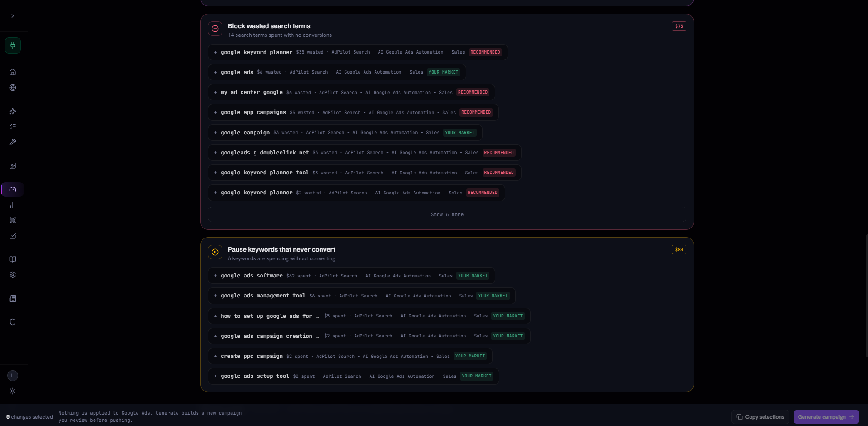Toggle the sun theme icon

click(x=13, y=391)
